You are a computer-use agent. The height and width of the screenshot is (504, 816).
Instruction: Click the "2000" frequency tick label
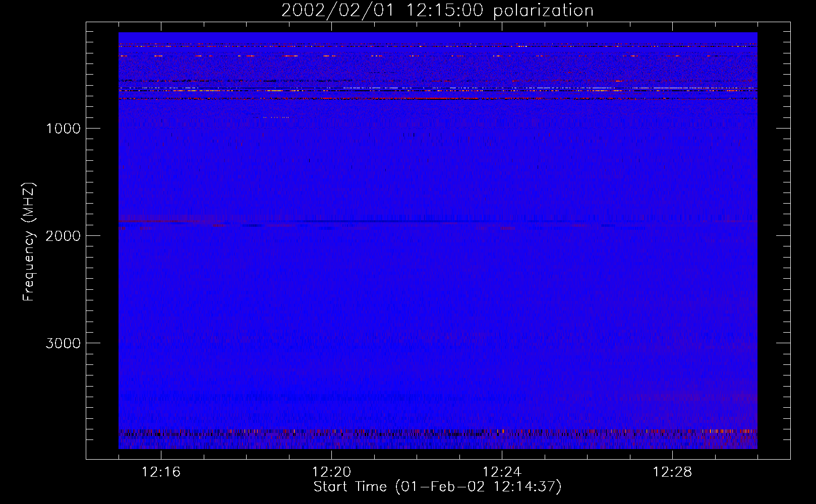pos(63,236)
